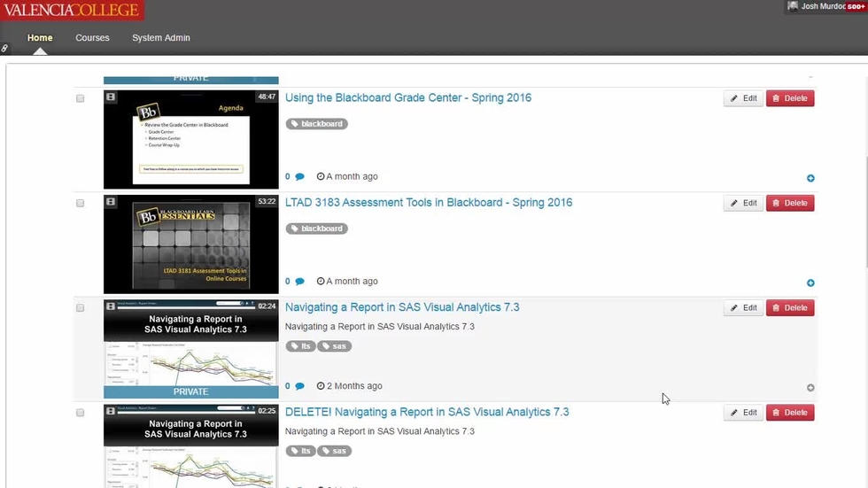This screenshot has height=488, width=868.
Task: Open the Courses tab
Action: [x=92, y=37]
